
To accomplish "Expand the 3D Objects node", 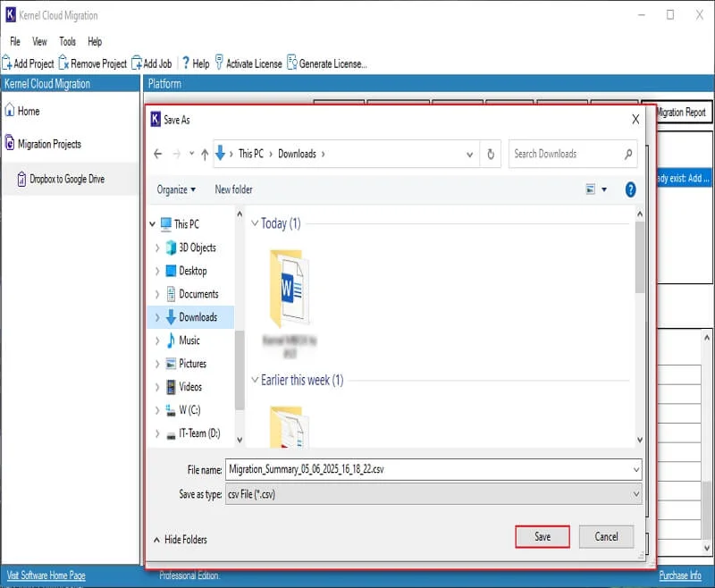I will (157, 248).
